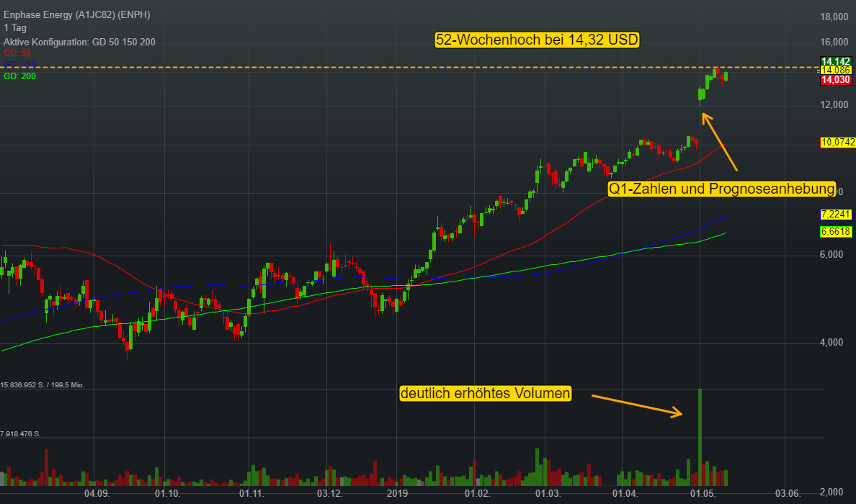
Task: Click the 12,000 price axis label
Action: pyautogui.click(x=834, y=104)
